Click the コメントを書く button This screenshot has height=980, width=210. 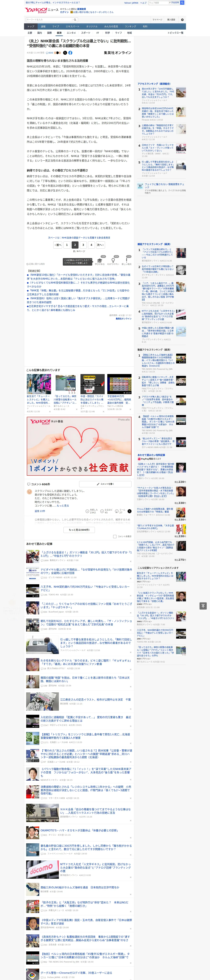pos(105,484)
